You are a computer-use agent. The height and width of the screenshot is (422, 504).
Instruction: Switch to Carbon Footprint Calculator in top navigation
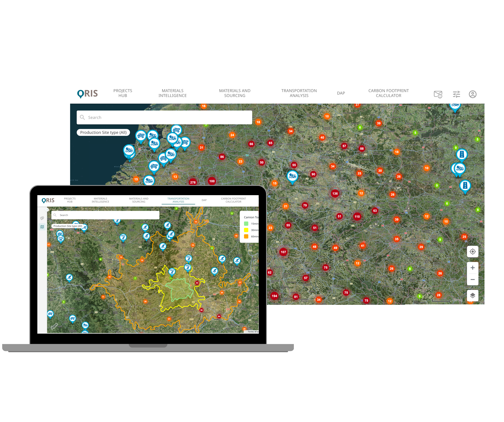388,93
